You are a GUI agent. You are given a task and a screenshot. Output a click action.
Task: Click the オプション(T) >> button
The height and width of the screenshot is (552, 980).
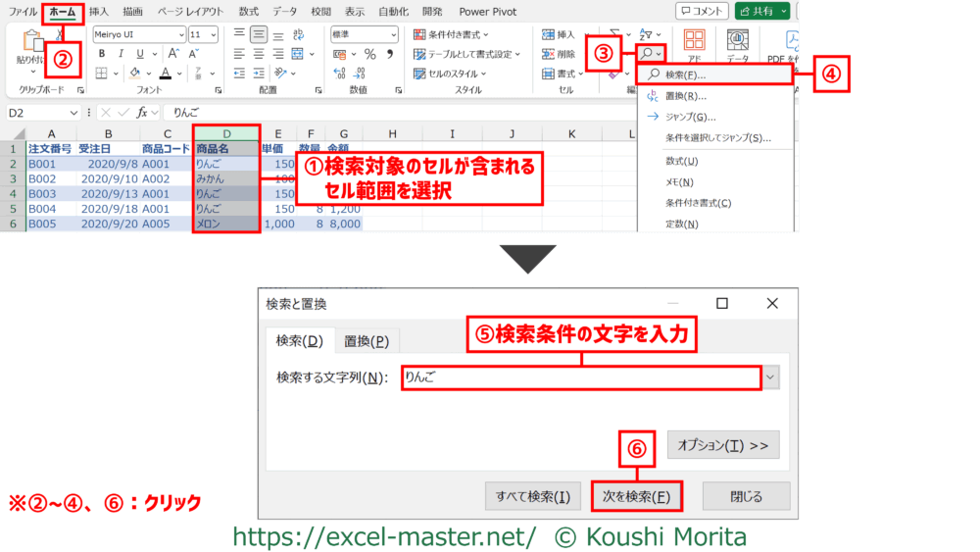pyautogui.click(x=723, y=445)
